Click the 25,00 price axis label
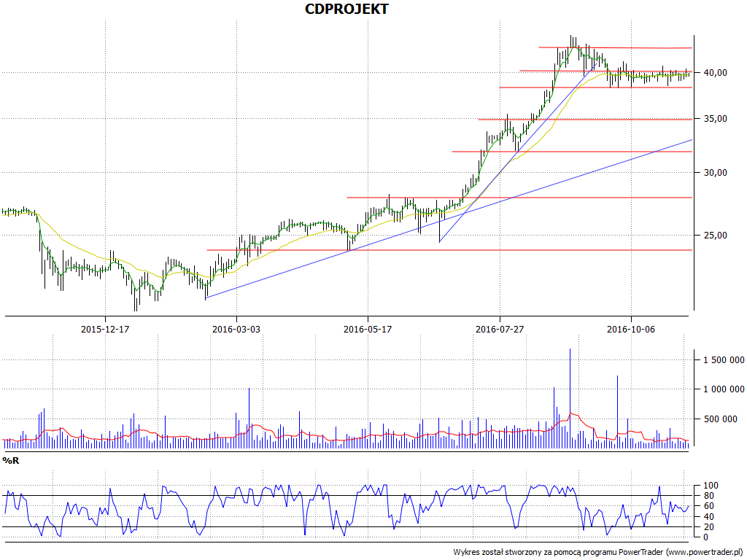The image size is (747, 560). click(x=716, y=235)
